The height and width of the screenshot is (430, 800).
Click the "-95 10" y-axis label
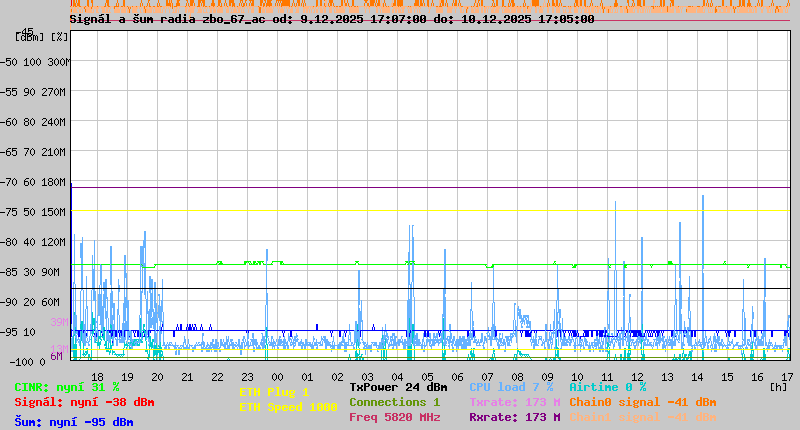(x=18, y=333)
